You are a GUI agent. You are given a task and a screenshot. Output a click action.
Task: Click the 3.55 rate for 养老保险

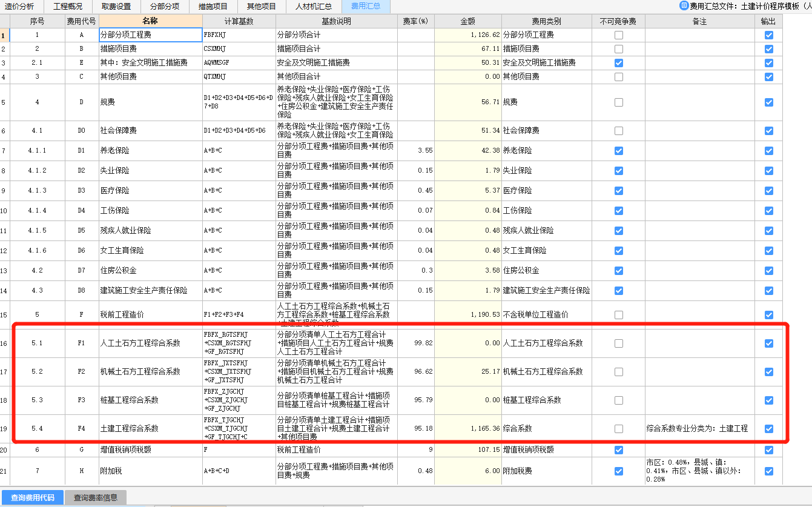415,150
